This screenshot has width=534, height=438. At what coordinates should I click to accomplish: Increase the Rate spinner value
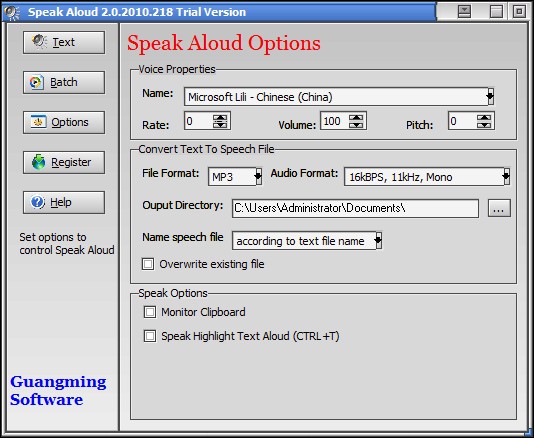pyautogui.click(x=220, y=118)
